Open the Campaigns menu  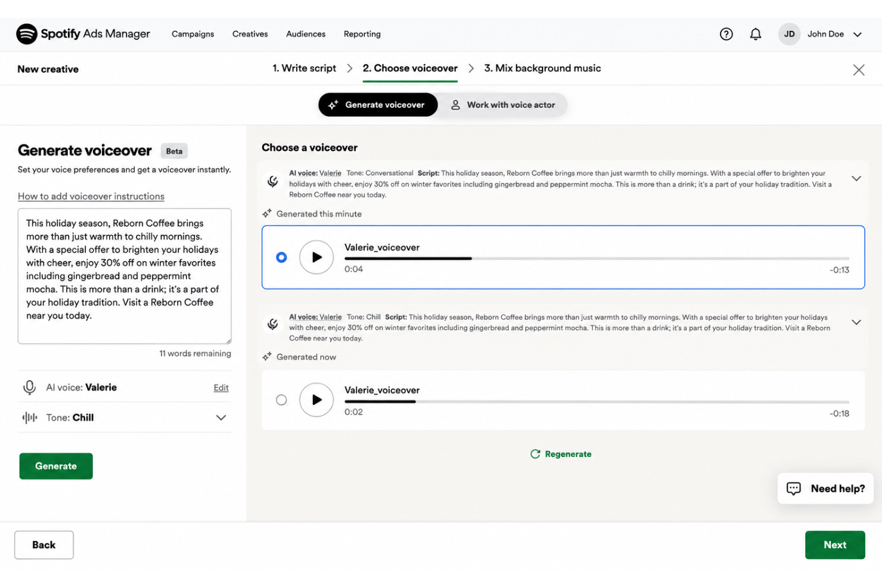pos(192,34)
